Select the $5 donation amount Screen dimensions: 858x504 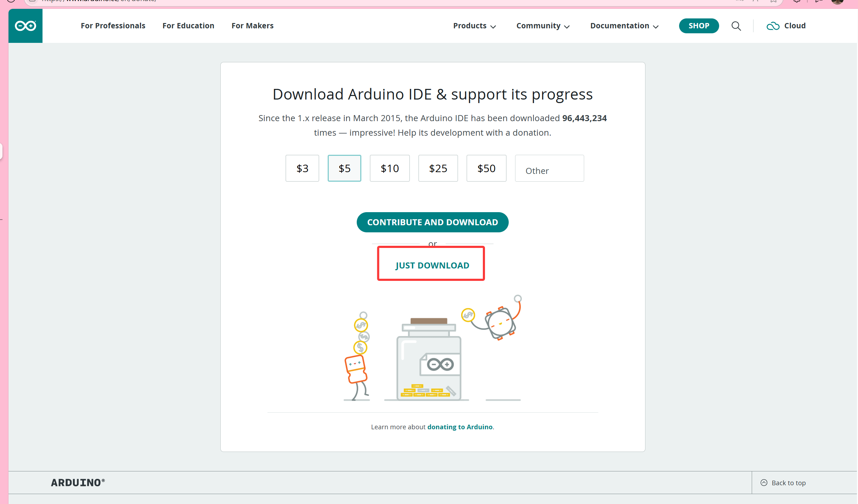click(x=344, y=168)
